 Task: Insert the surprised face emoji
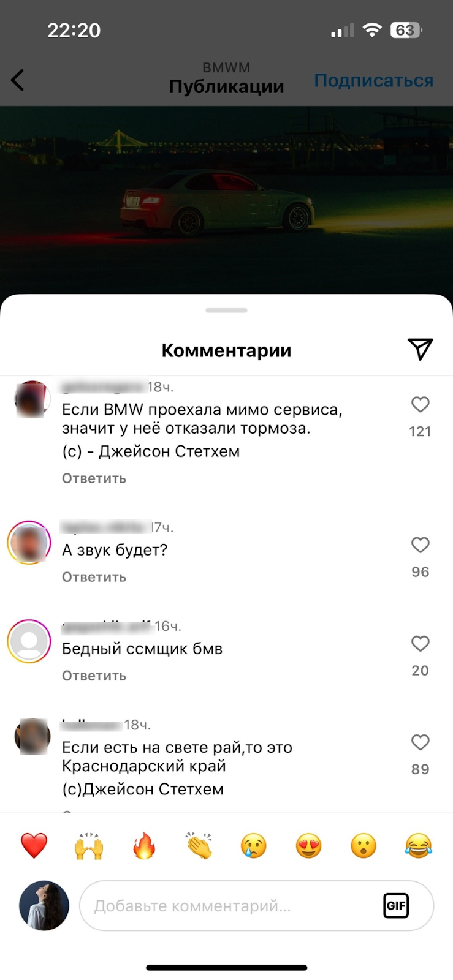point(364,846)
